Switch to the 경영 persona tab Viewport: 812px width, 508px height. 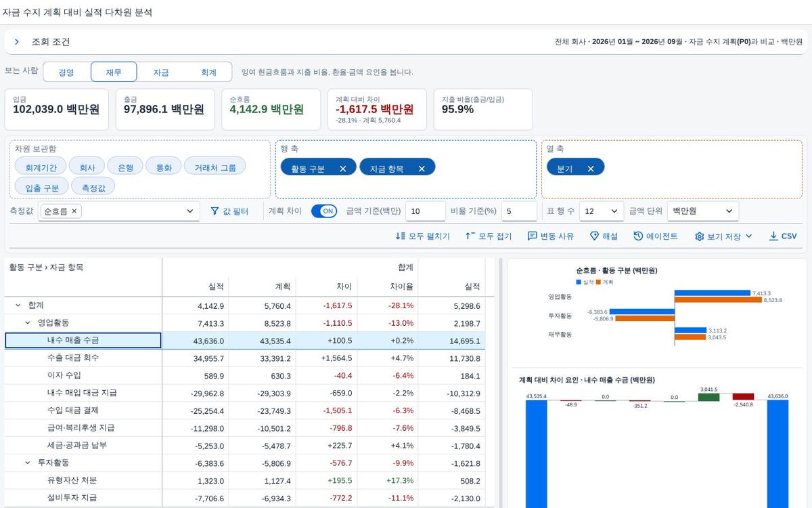pos(66,72)
